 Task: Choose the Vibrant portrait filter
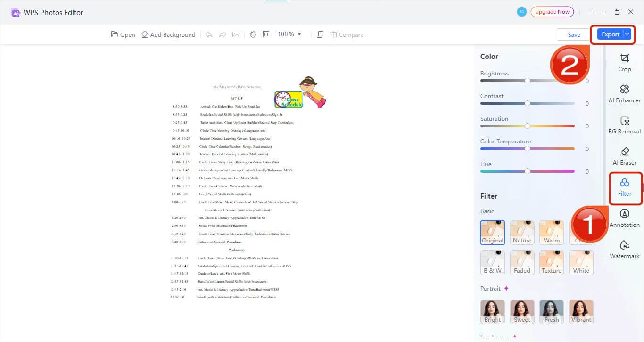581,311
